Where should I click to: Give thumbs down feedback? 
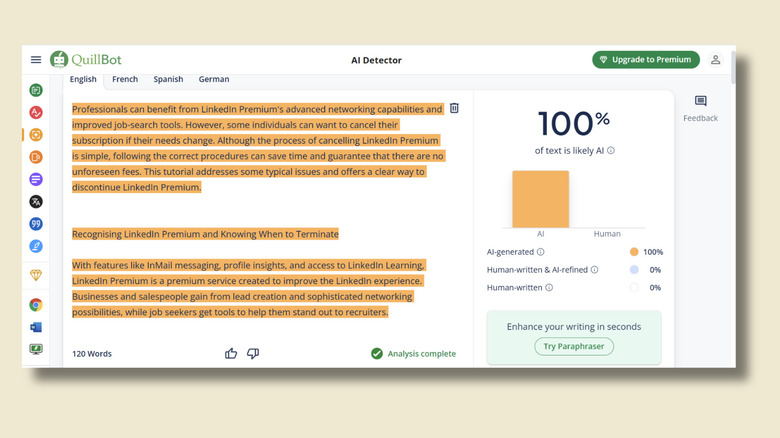253,353
